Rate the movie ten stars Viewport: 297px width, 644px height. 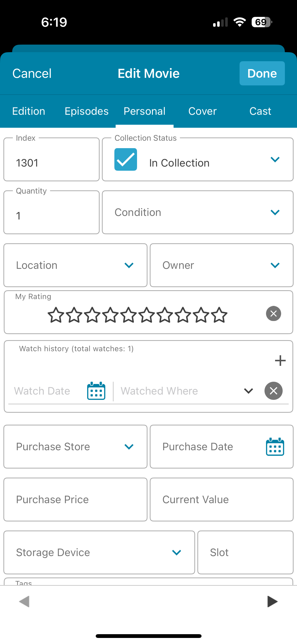(x=219, y=315)
